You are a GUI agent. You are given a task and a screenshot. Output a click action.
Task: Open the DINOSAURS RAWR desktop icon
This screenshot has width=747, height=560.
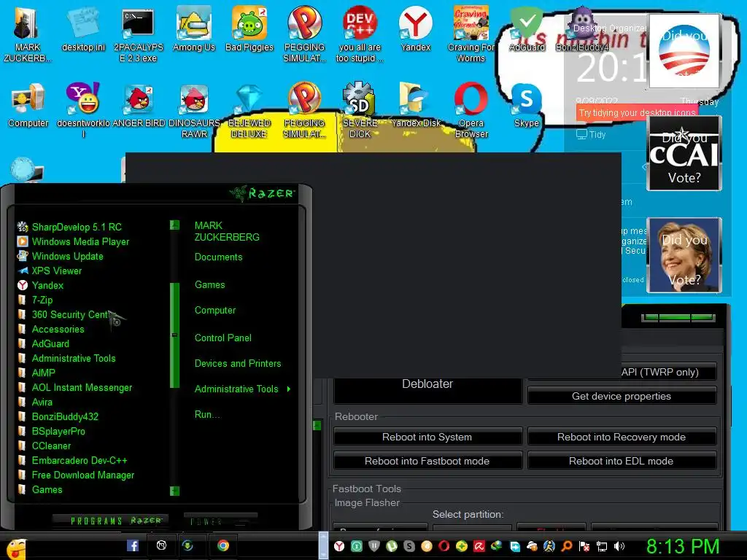click(194, 111)
